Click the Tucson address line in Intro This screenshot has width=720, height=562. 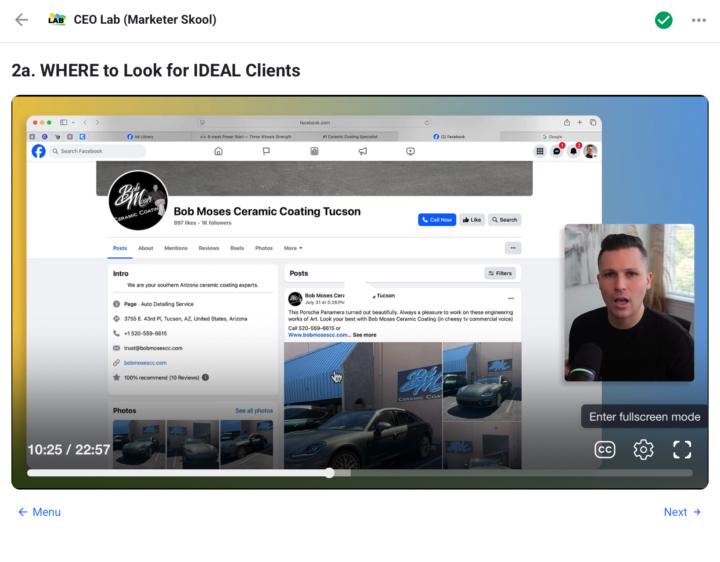[186, 319]
